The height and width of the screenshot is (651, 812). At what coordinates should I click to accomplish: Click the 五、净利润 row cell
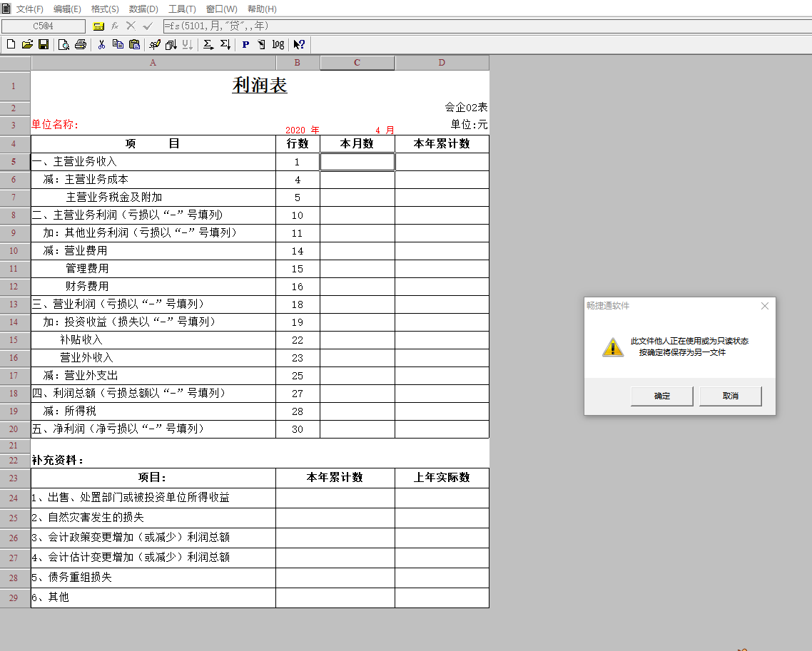[x=153, y=429]
